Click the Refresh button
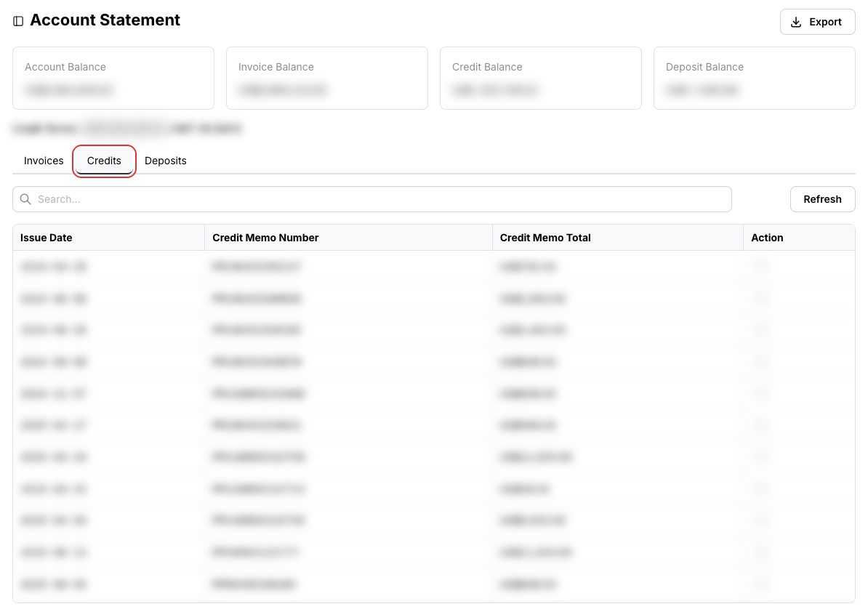The height and width of the screenshot is (612, 868). 822,199
